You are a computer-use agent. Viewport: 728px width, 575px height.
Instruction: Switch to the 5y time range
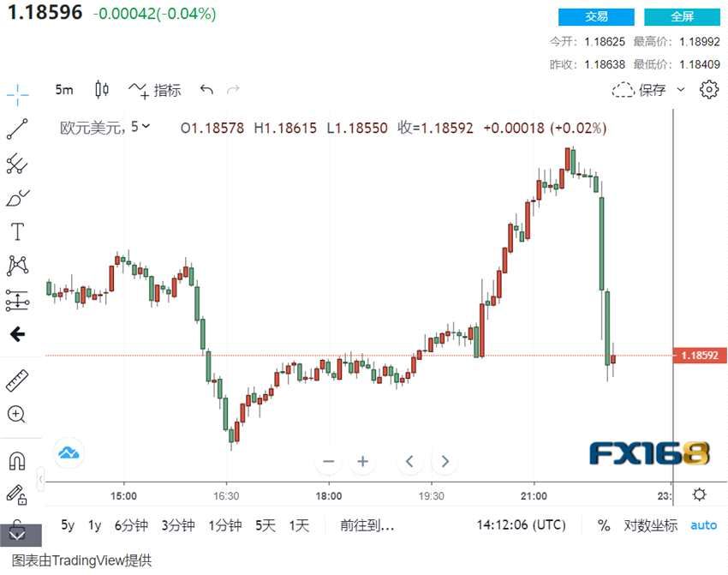(67, 525)
